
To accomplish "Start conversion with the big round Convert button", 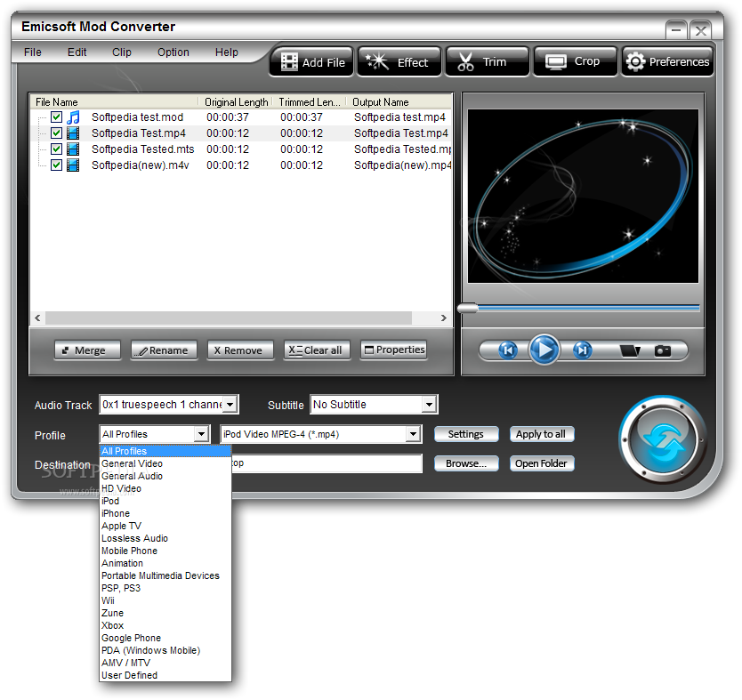I will (663, 440).
